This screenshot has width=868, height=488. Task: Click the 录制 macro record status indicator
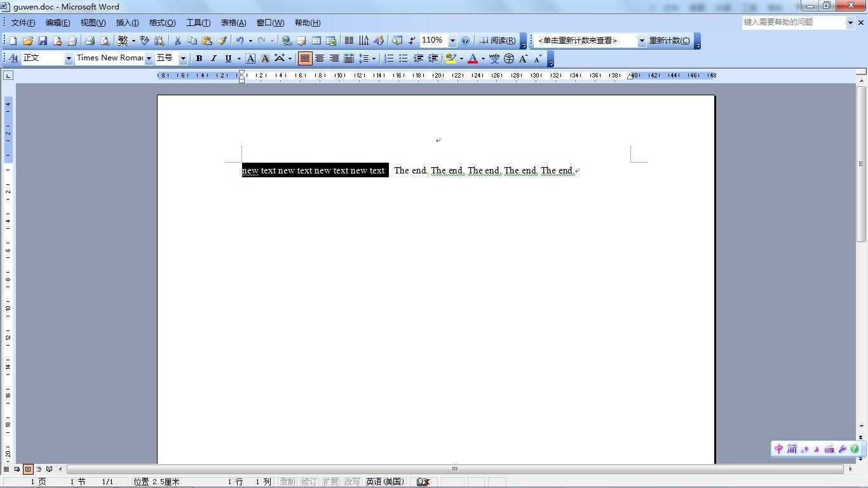pyautogui.click(x=287, y=482)
